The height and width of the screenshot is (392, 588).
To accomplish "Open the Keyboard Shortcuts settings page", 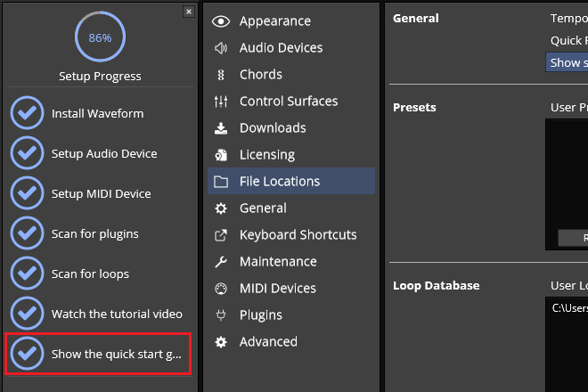I will (x=298, y=235).
